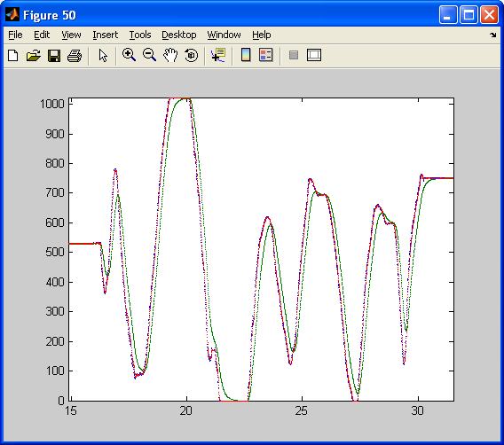Open the Insert menu
The width and height of the screenshot is (504, 445).
[105, 35]
